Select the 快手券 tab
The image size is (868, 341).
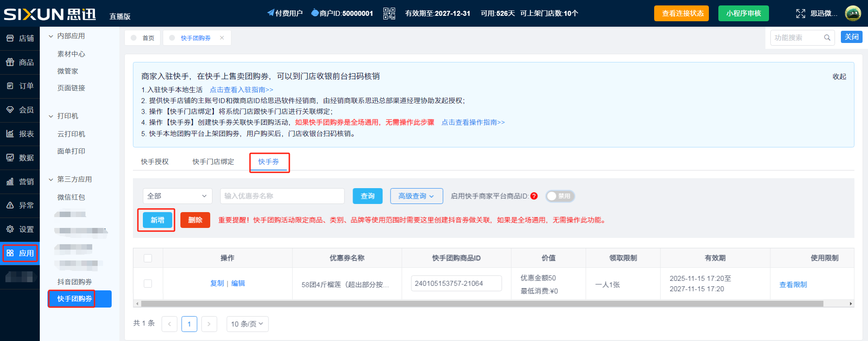pos(269,162)
